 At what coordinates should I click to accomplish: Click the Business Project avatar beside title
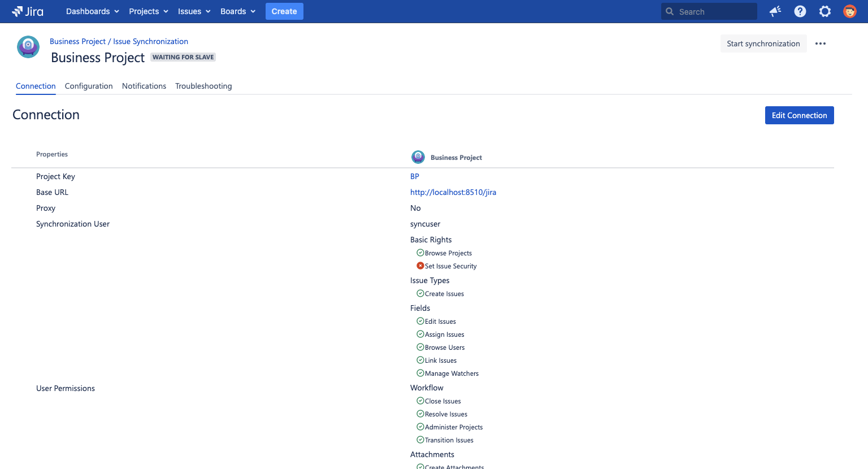pyautogui.click(x=28, y=47)
